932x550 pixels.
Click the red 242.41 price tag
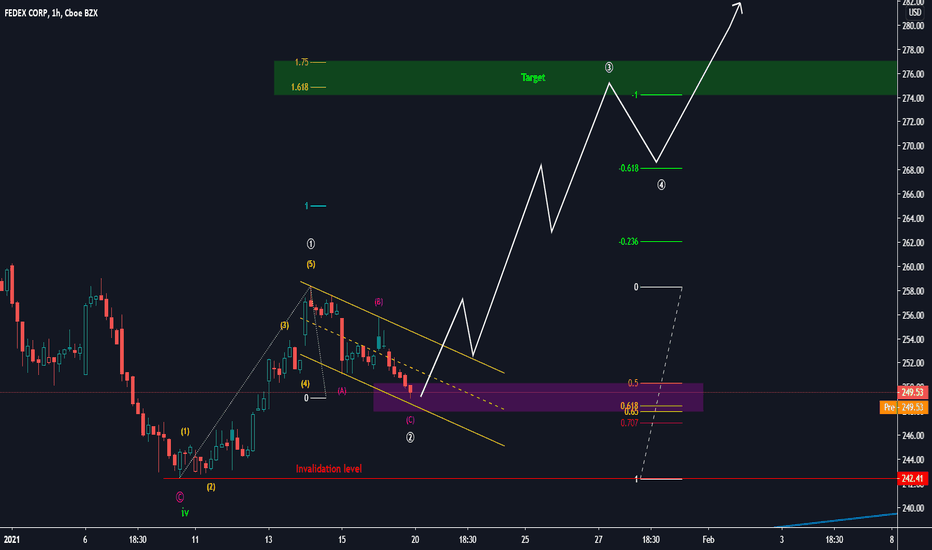912,479
